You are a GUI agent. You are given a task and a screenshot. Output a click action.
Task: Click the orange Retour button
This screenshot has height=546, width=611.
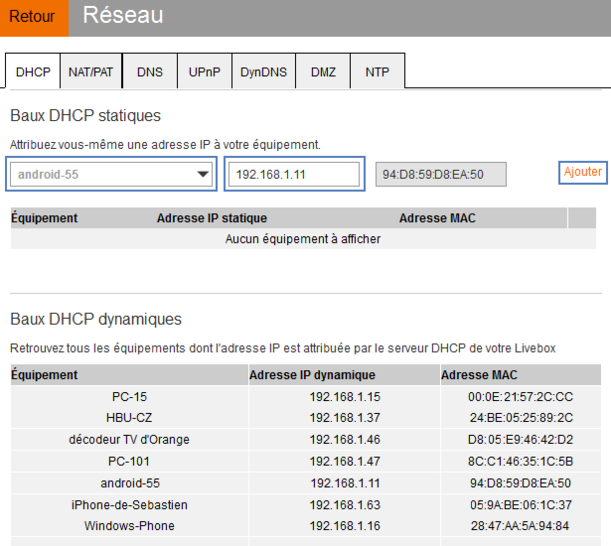[x=33, y=17]
